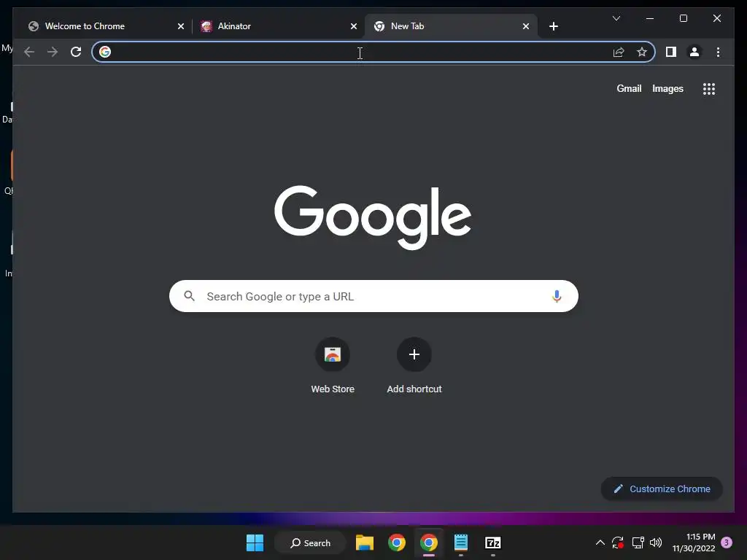Image resolution: width=747 pixels, height=560 pixels.
Task: Open the active Chrome taskbar icon
Action: tap(429, 542)
